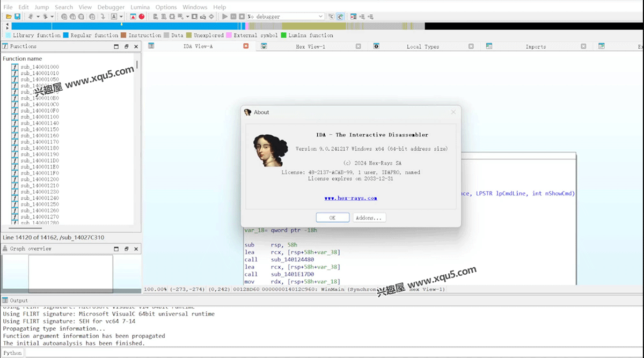Open the Help menu
The height and width of the screenshot is (358, 644).
pos(219,7)
